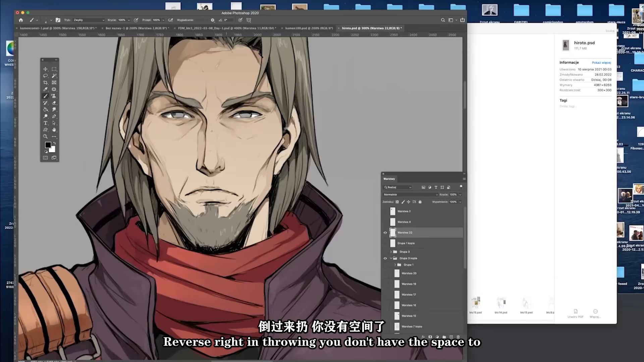Select the hiroto.psd document tab

(372, 28)
